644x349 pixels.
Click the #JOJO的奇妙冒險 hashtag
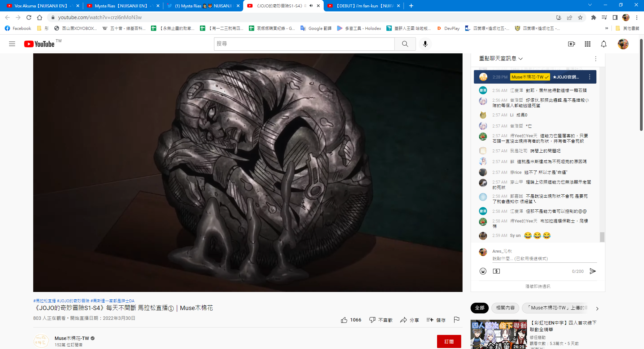click(x=73, y=301)
